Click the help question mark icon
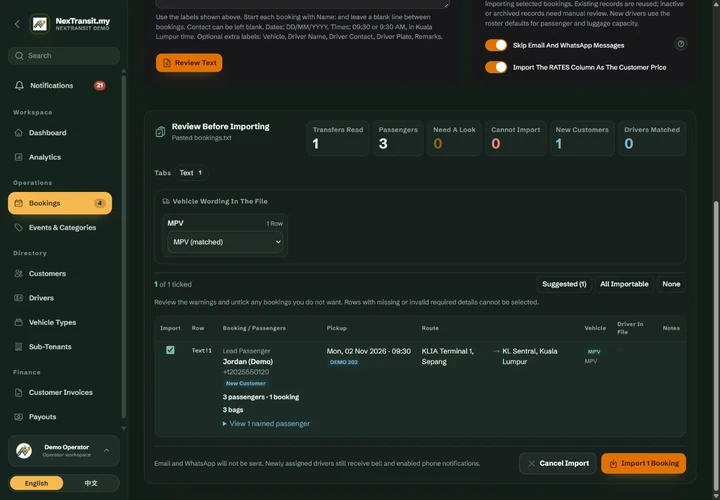 click(681, 44)
